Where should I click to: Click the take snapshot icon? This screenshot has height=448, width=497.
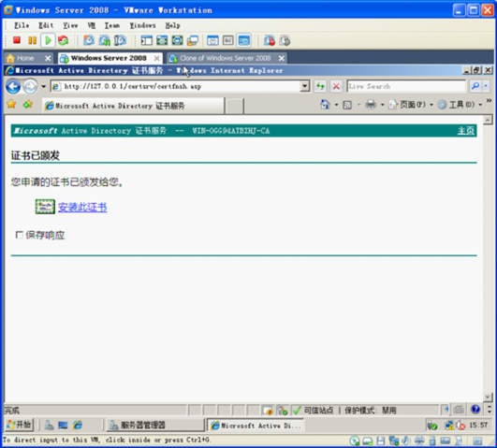coord(89,40)
